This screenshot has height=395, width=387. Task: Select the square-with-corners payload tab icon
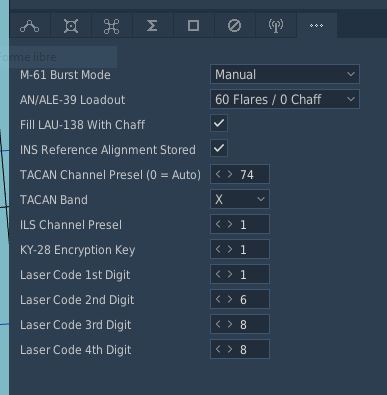click(71, 26)
